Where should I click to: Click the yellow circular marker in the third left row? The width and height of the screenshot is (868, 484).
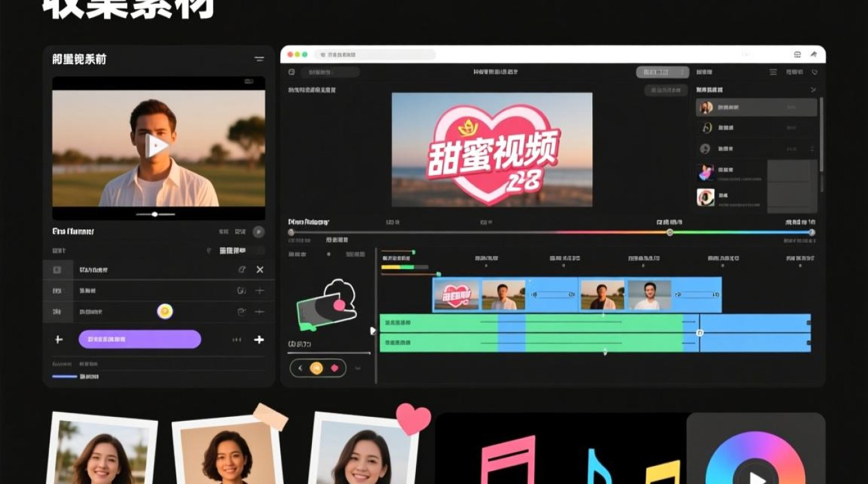coord(165,312)
